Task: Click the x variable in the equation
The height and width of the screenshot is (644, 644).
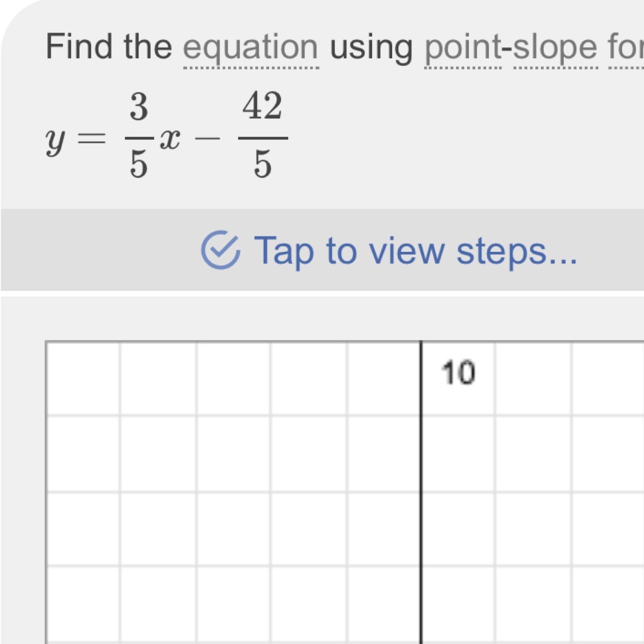Action: (x=170, y=139)
